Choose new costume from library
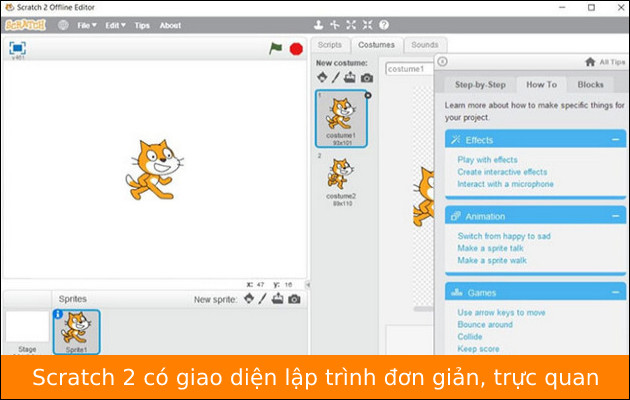 pyautogui.click(x=322, y=77)
